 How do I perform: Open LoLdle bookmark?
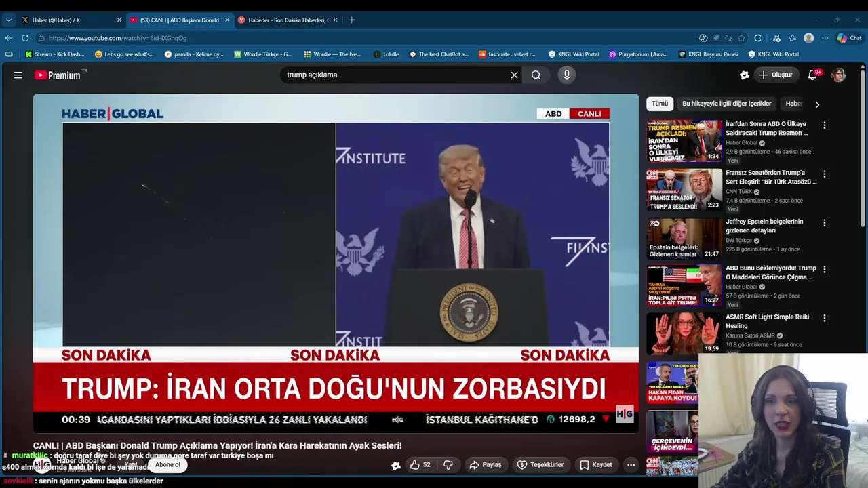click(x=386, y=54)
